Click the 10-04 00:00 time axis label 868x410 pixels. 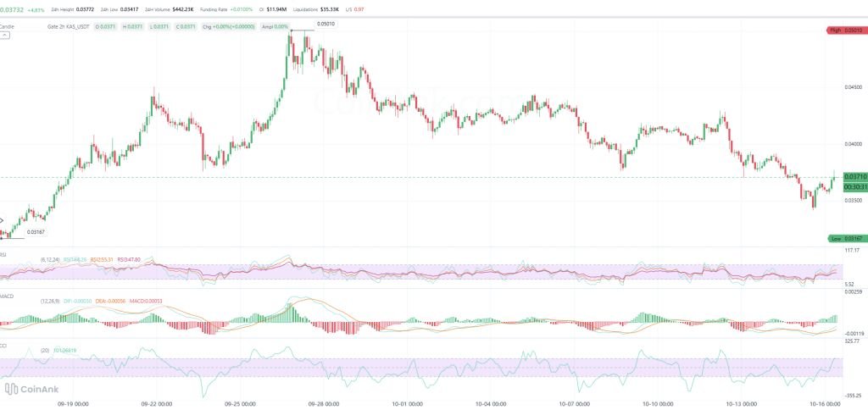click(489, 404)
